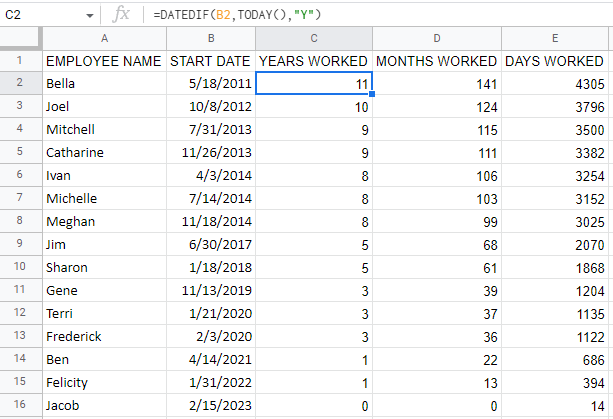Select the MONTHS WORKED header cell
The height and width of the screenshot is (419, 613).
437,61
